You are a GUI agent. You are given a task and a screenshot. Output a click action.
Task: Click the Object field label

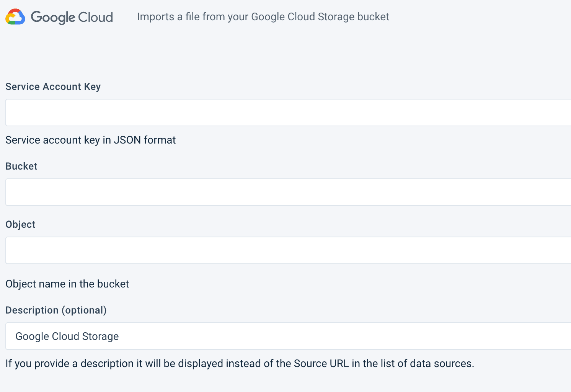pos(20,224)
